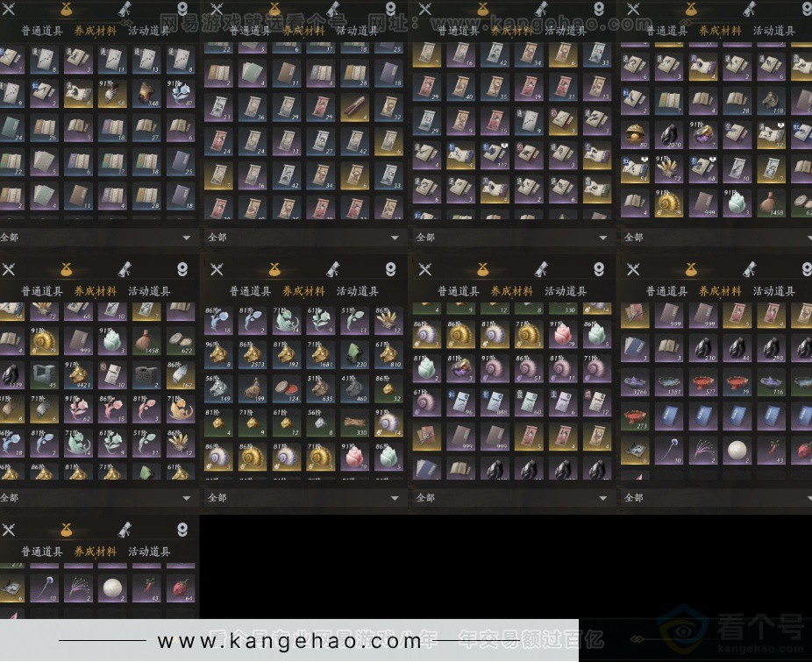Select 86阶 white cloth item count 162
Viewport: 812px width, 662px height.
point(181,374)
